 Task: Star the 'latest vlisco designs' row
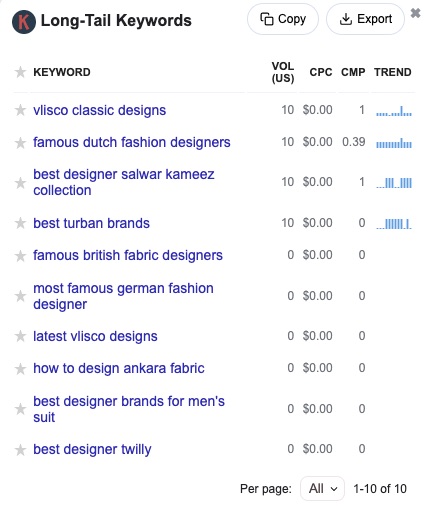click(20, 336)
